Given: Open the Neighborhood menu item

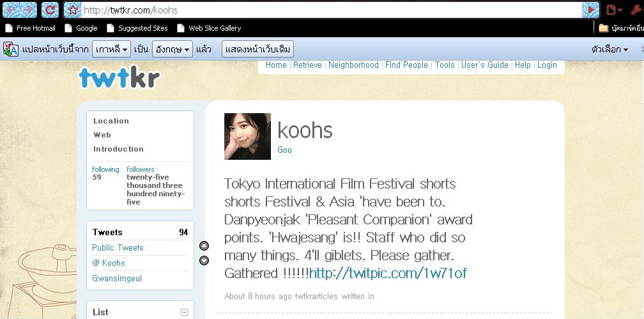Looking at the screenshot, I should point(353,65).
